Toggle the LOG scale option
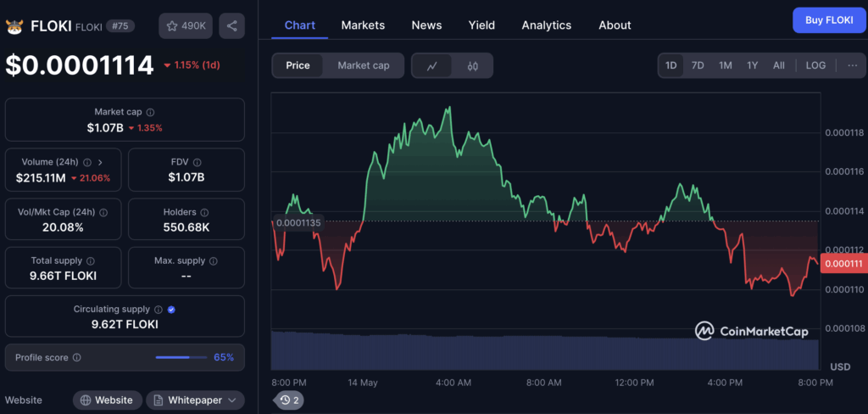The image size is (868, 414). click(815, 65)
